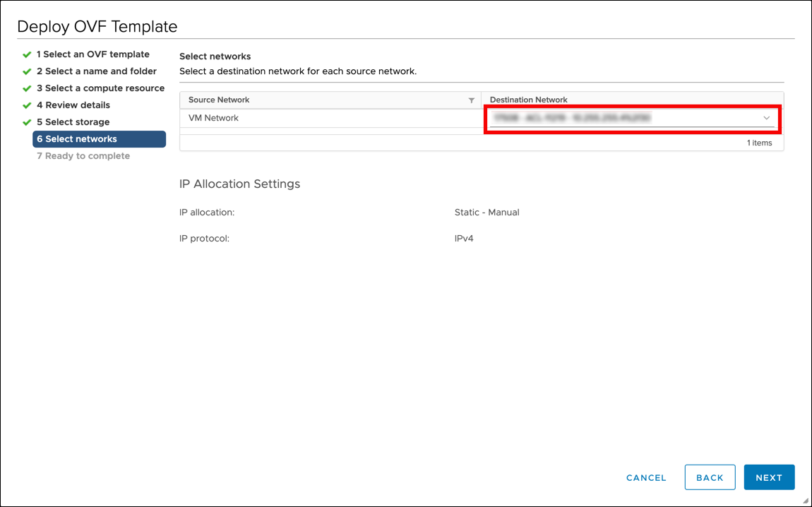Return to step 4 Review details

point(73,105)
